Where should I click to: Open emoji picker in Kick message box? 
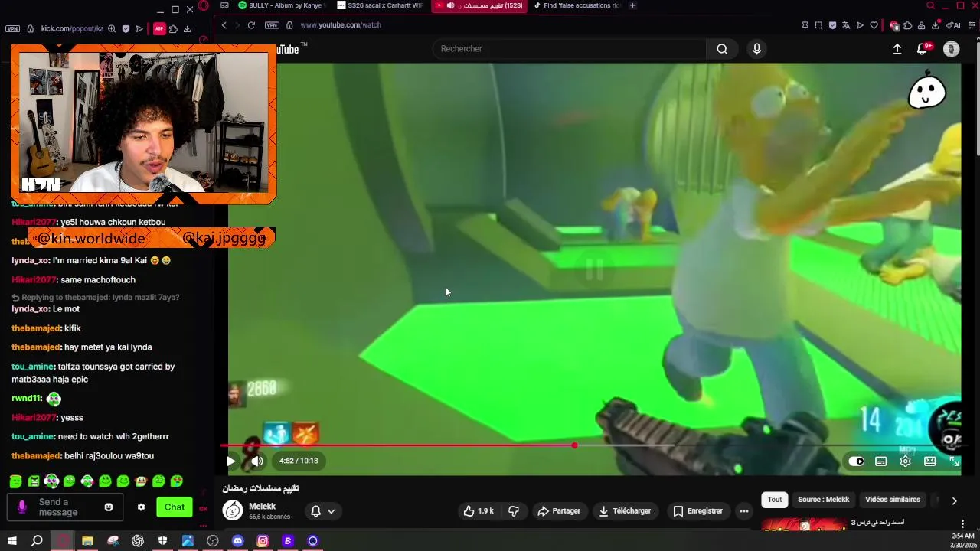click(x=109, y=507)
